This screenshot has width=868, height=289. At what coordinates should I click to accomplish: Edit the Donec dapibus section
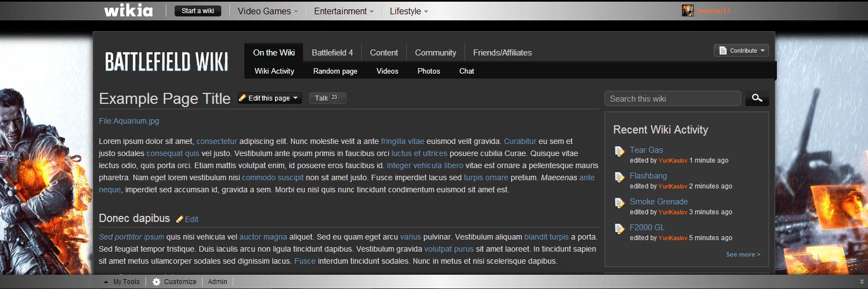pos(187,219)
